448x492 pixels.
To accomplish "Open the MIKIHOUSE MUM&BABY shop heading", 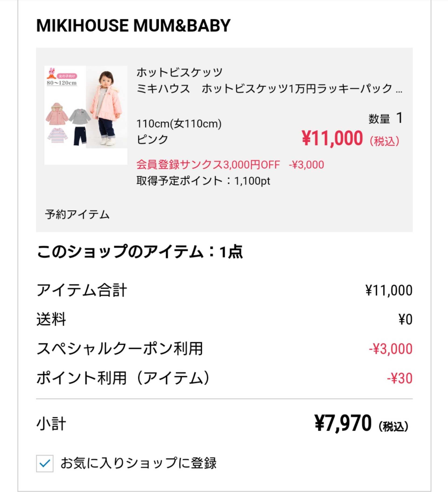I will pos(133,25).
